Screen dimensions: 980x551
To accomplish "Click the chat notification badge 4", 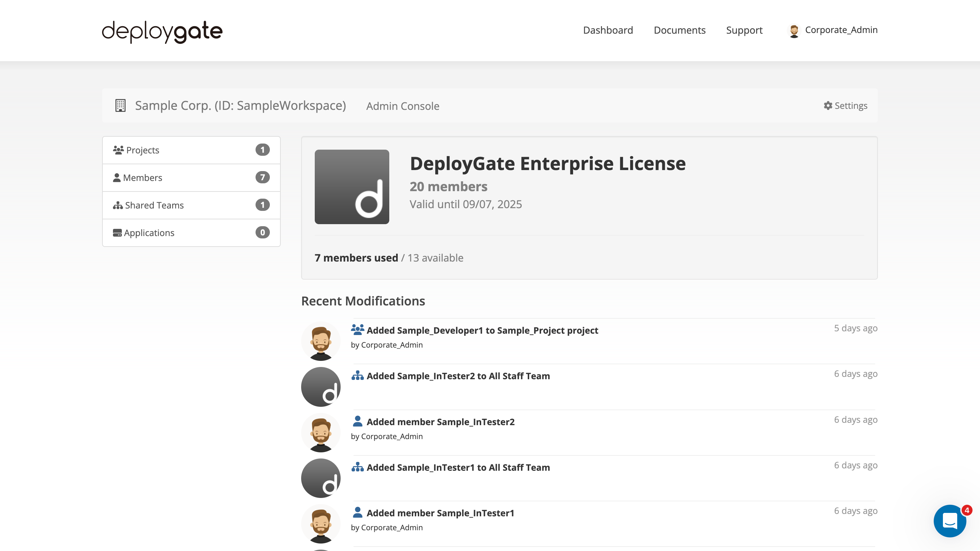I will [967, 510].
